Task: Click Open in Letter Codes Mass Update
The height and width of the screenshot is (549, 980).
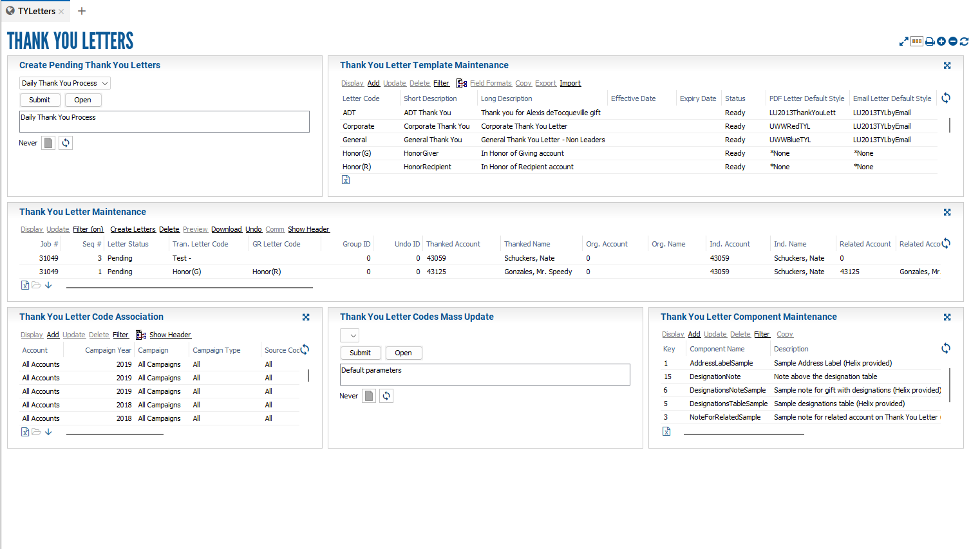Action: [404, 353]
